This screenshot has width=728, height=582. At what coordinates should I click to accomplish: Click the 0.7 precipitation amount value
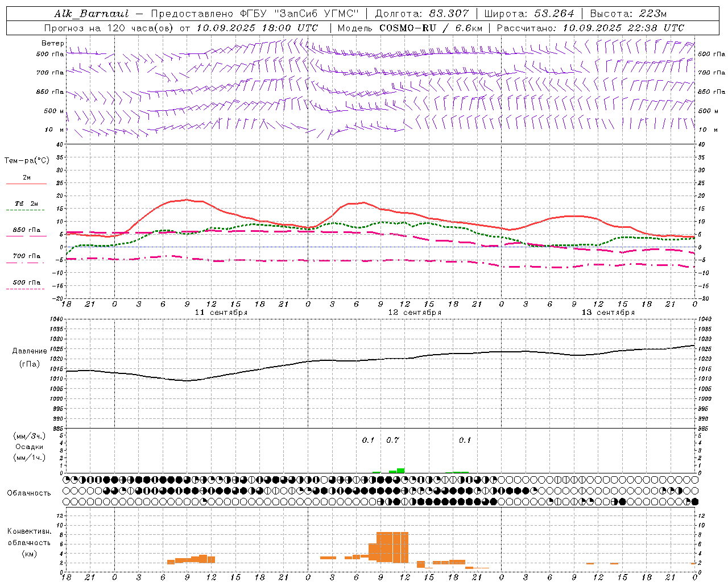point(392,440)
